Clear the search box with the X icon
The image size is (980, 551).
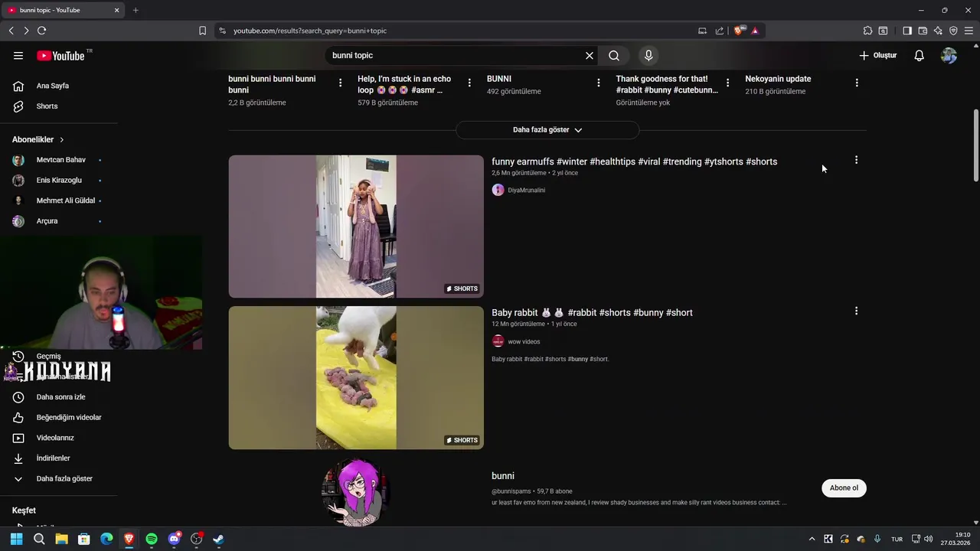pyautogui.click(x=590, y=55)
